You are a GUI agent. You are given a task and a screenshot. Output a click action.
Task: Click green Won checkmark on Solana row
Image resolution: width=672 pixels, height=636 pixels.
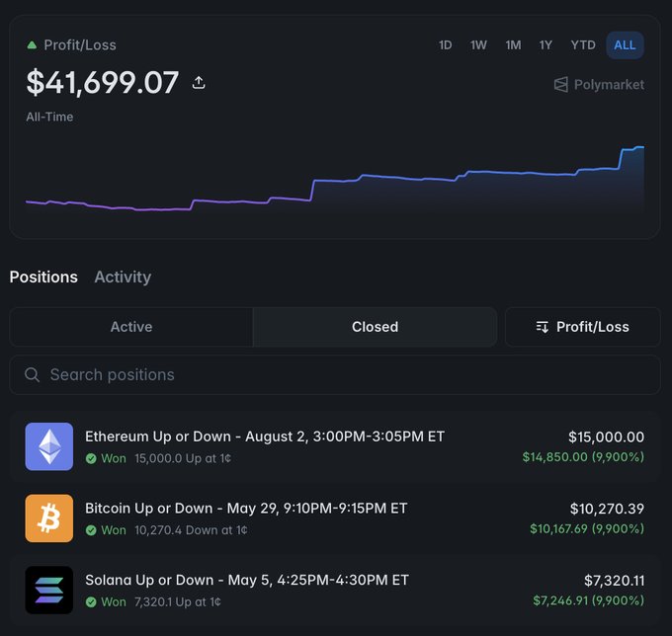pos(91,602)
